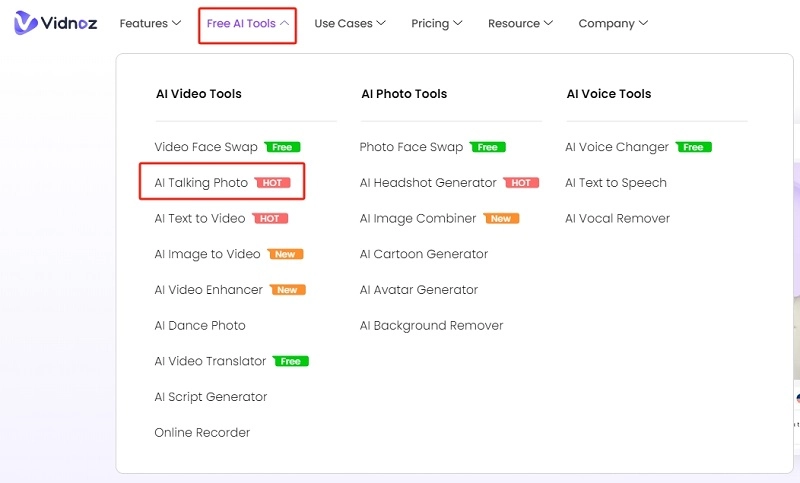This screenshot has width=800, height=483.
Task: Go to AI Background Remover
Action: [x=431, y=326]
